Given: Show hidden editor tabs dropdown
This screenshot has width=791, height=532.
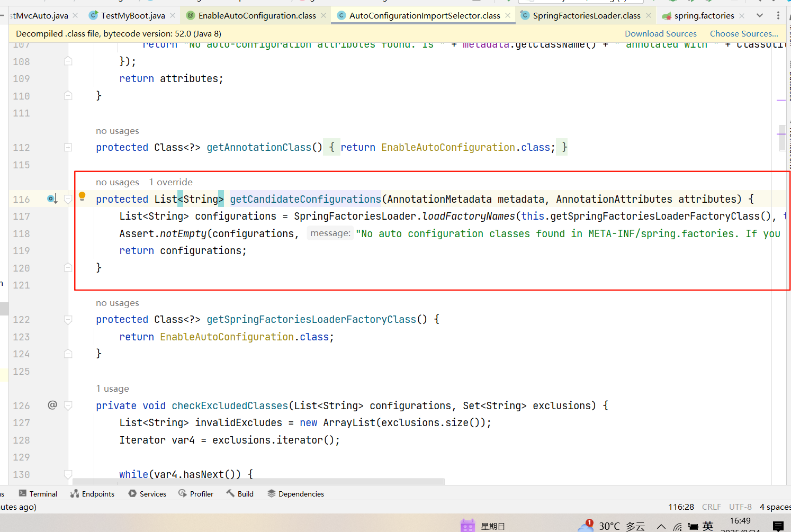Looking at the screenshot, I should 760,15.
